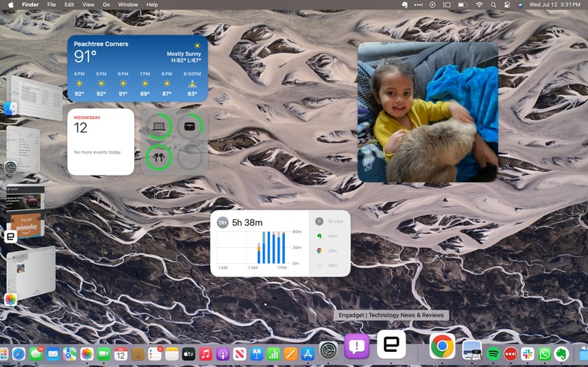Click the 7 PM 89° forecast
The width and height of the screenshot is (588, 367).
pos(145,84)
